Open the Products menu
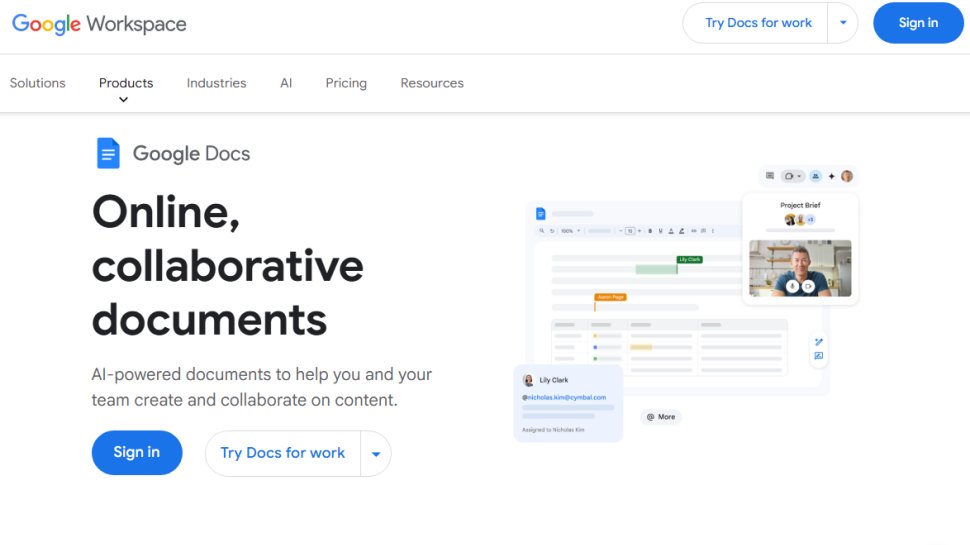970x545 pixels. pyautogui.click(x=126, y=83)
